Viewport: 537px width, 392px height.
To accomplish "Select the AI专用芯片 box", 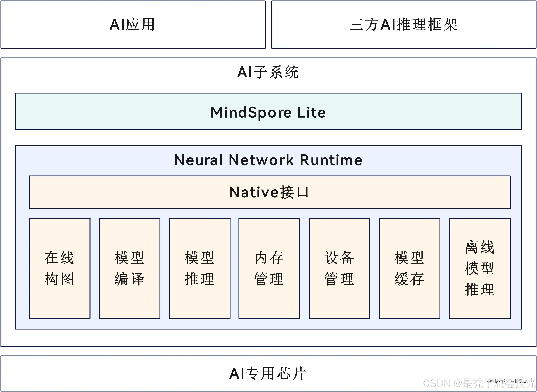I will (x=269, y=374).
